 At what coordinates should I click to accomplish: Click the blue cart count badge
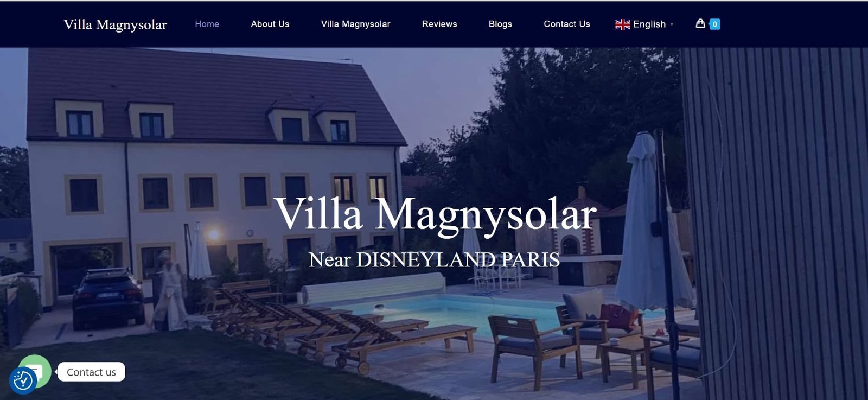point(715,24)
